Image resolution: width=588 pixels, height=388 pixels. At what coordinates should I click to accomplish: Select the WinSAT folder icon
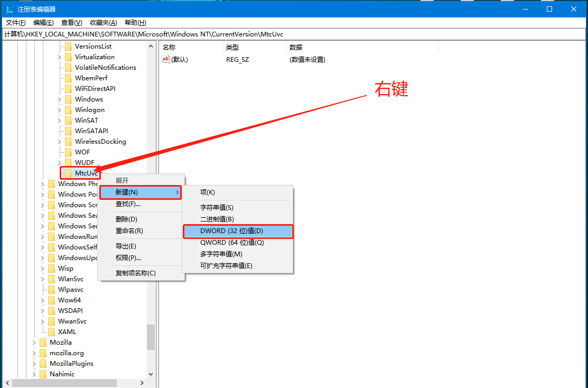(68, 120)
